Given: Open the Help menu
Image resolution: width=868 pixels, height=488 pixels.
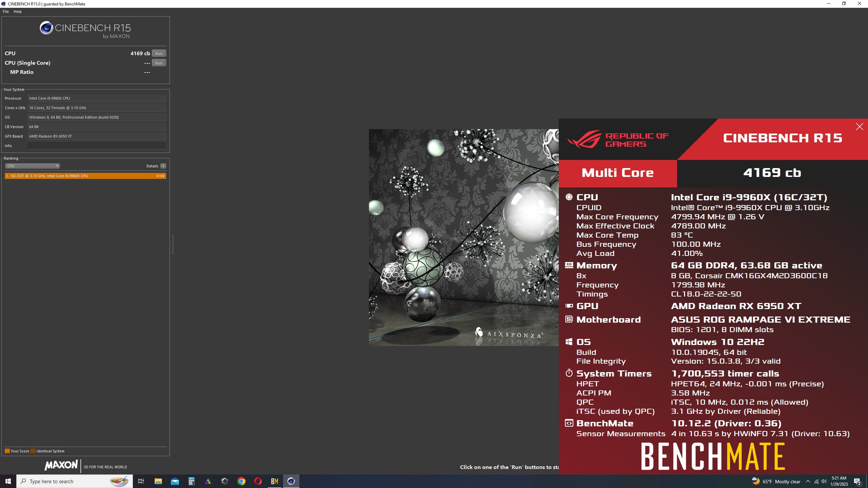Looking at the screenshot, I should click(x=18, y=12).
